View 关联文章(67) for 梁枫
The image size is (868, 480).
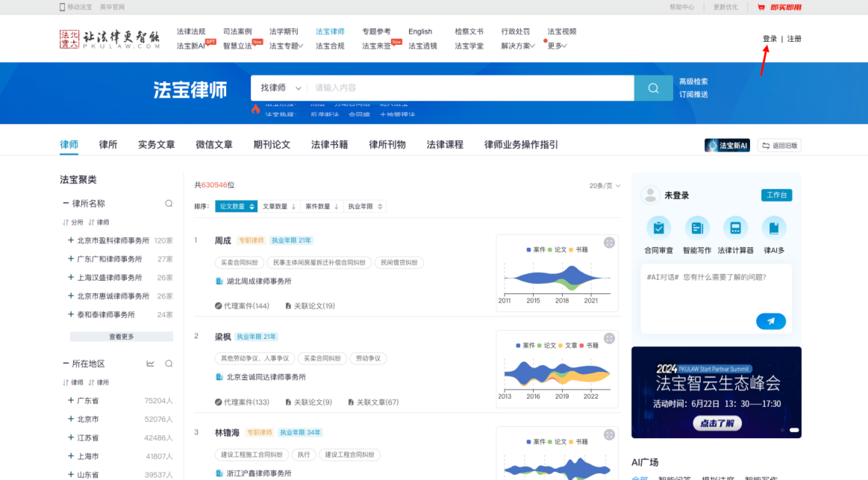(373, 402)
